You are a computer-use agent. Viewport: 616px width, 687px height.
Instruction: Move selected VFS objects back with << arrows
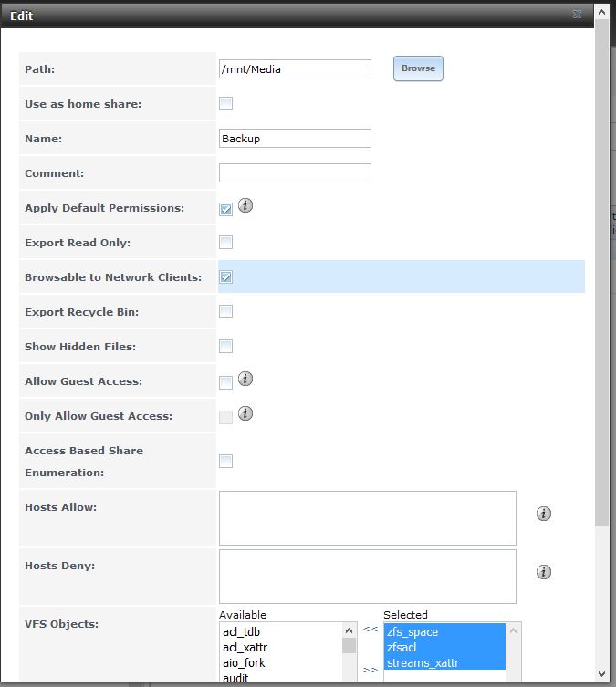(371, 630)
